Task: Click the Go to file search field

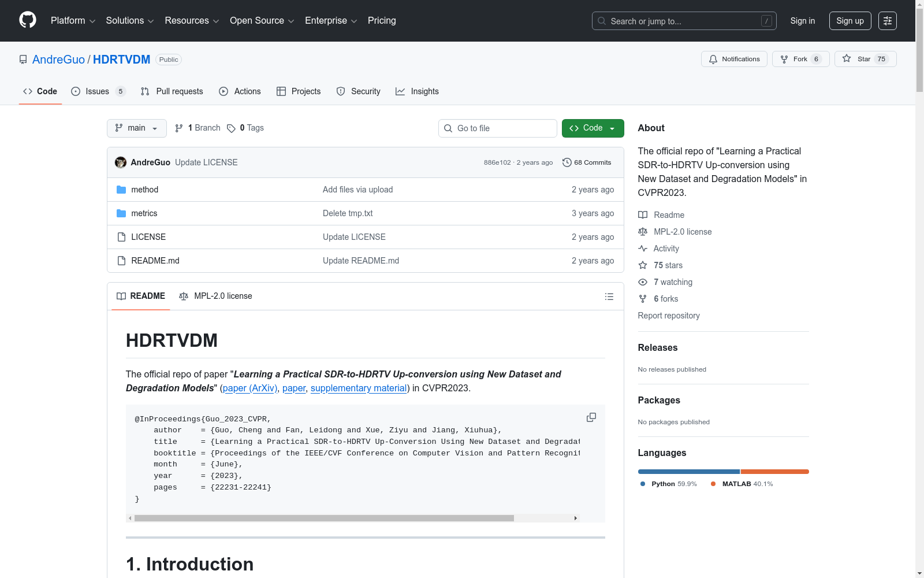Action: point(498,128)
